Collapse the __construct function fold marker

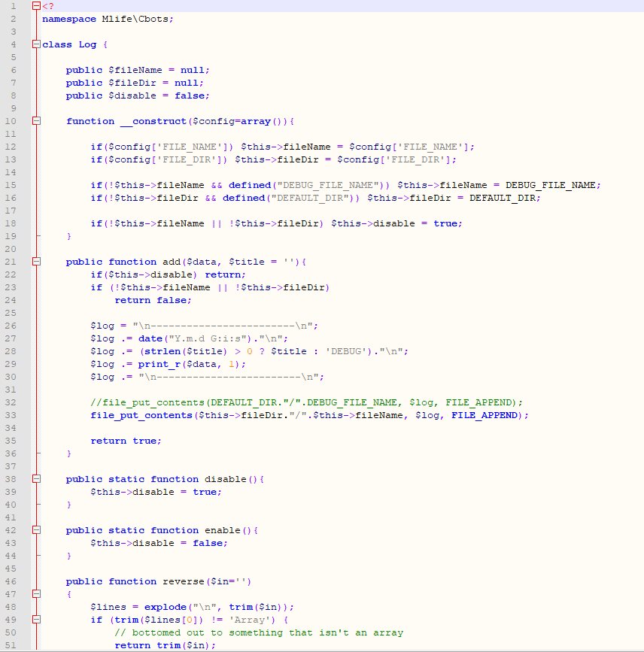tap(37, 121)
